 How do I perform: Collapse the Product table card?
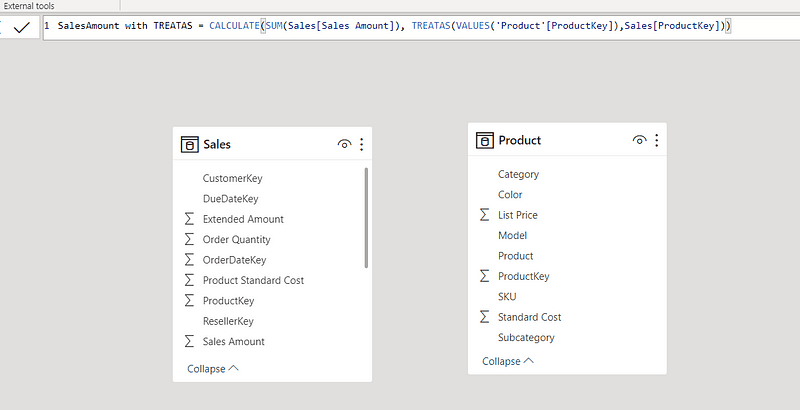click(x=508, y=361)
